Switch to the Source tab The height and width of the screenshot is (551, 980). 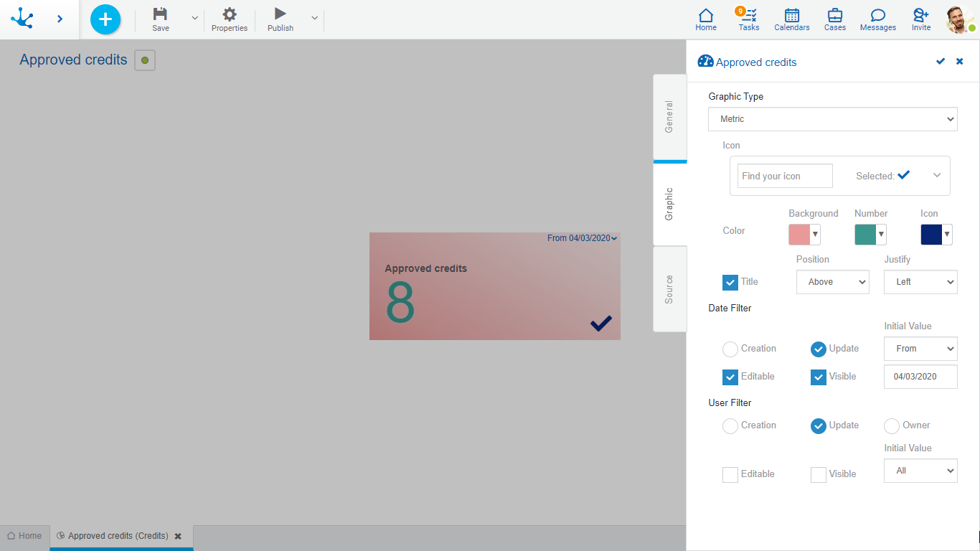[669, 289]
